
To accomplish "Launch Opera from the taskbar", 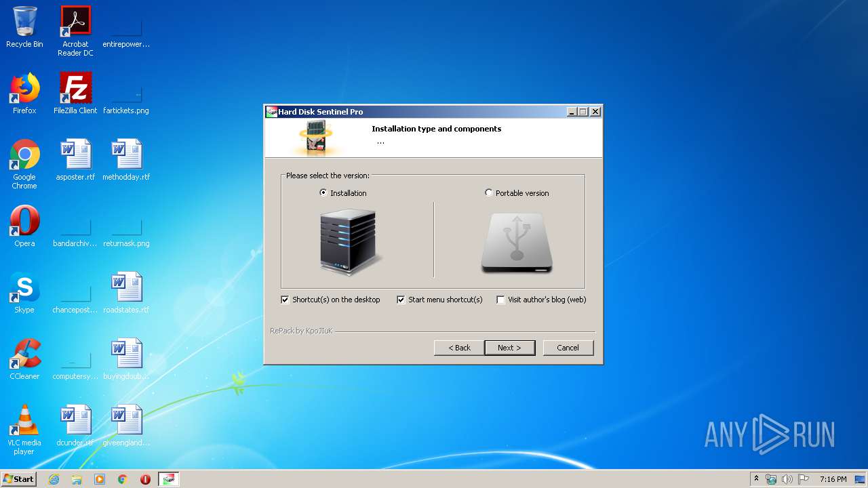I will 145,479.
